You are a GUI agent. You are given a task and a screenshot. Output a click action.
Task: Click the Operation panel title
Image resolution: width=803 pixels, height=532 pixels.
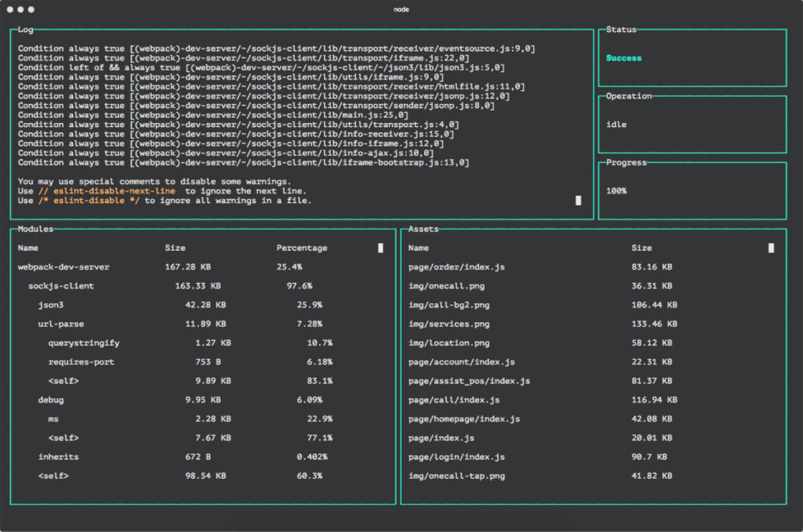tap(629, 96)
